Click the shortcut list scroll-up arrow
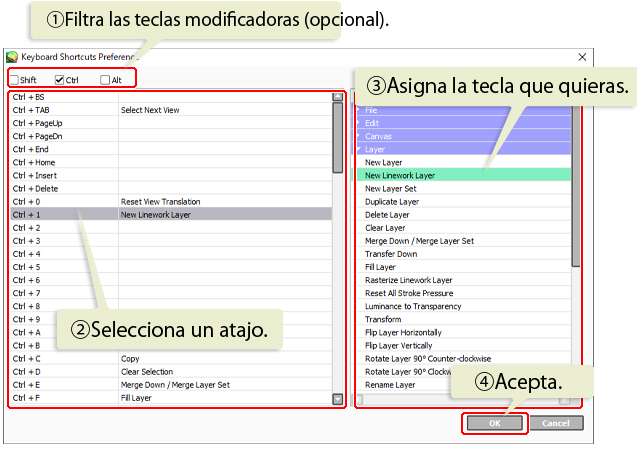 pyautogui.click(x=338, y=98)
